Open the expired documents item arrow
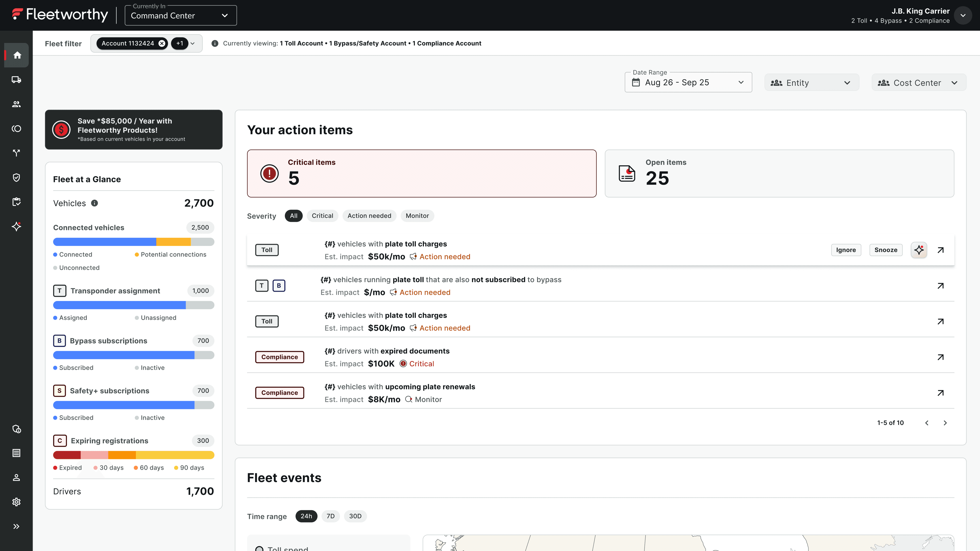Viewport: 980px width, 551px height. click(x=940, y=357)
